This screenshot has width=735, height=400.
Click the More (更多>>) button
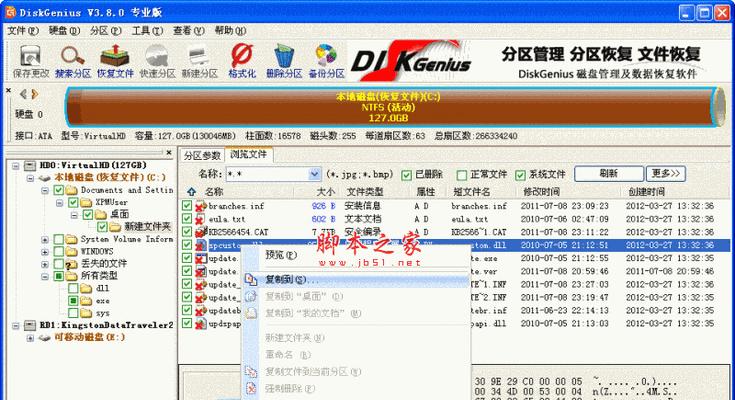coord(666,174)
